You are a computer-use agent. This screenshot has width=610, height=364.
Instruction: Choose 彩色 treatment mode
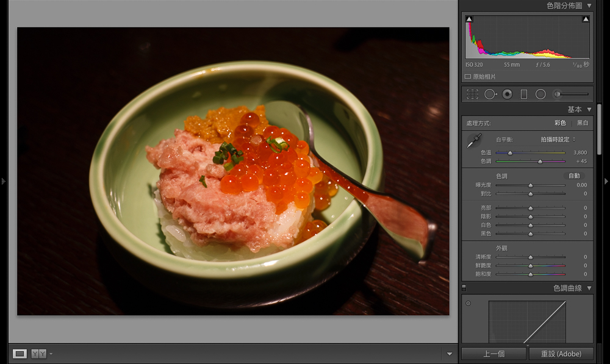coord(559,123)
